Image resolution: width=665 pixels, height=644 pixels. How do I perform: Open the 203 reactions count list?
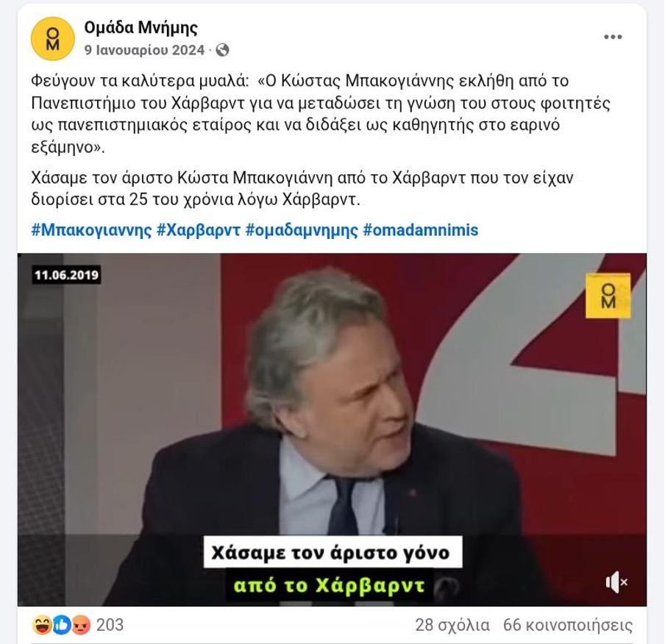click(x=110, y=625)
